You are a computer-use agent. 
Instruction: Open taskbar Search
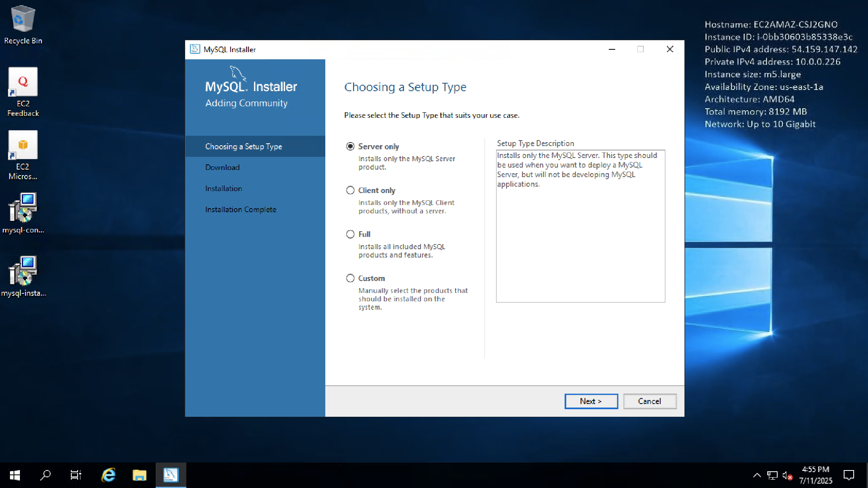[x=46, y=475]
